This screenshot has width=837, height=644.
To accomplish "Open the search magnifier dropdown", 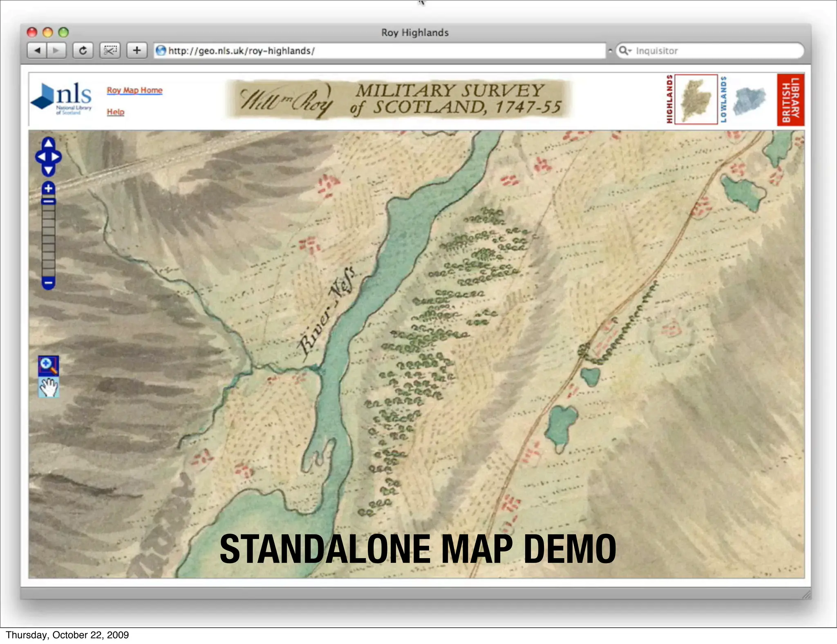I will [625, 51].
